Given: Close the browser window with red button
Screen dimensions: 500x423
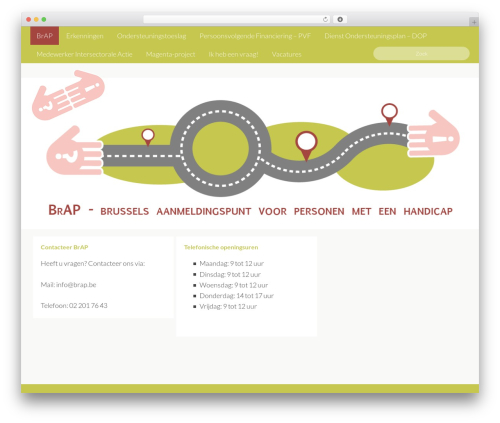Looking at the screenshot, I should [29, 19].
